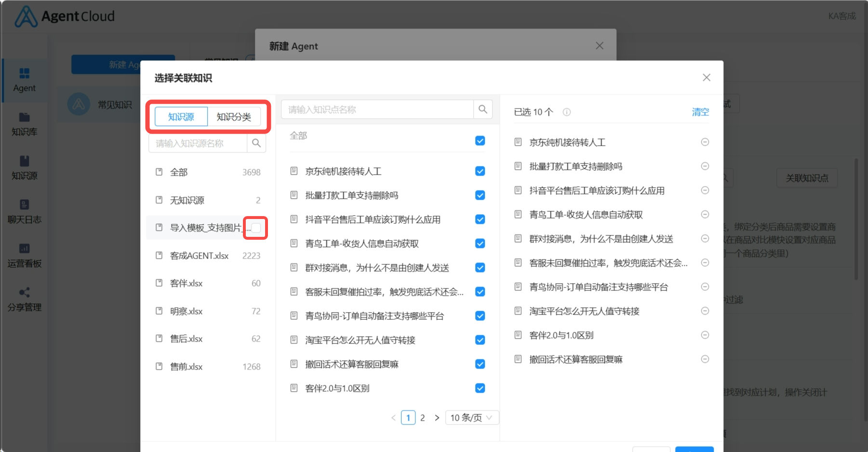Remove 客服未回复催拍过率 item from selected list
This screenshot has height=452, width=868.
point(705,263)
